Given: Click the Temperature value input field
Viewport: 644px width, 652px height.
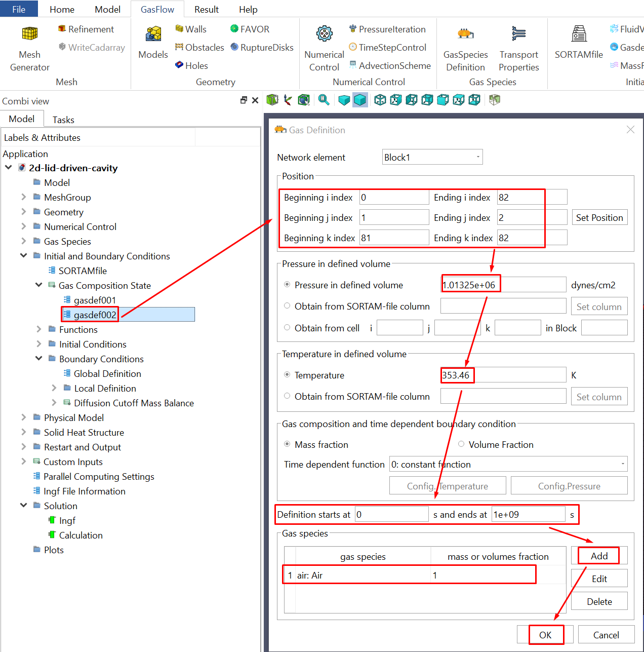Looking at the screenshot, I should [503, 375].
